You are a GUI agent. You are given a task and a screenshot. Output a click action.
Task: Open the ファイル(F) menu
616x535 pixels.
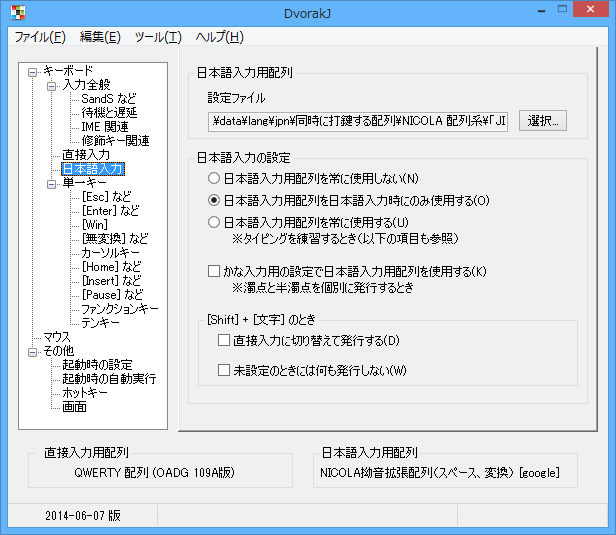[40, 37]
